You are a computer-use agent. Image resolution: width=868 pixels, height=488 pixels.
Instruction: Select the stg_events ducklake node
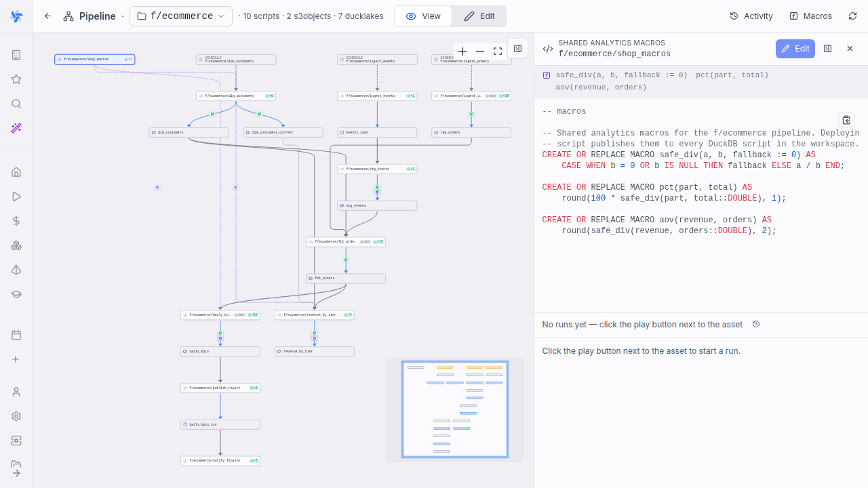tap(377, 205)
